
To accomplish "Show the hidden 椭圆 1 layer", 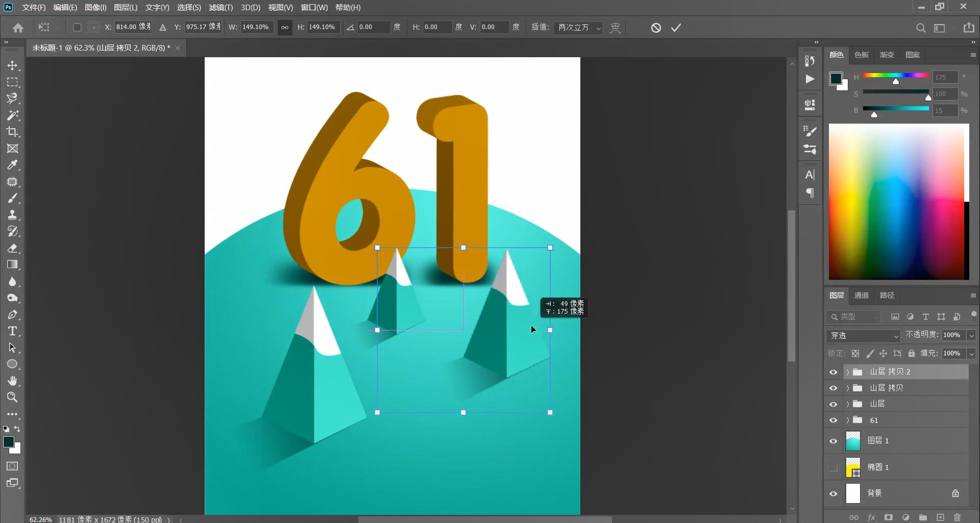I will 834,467.
